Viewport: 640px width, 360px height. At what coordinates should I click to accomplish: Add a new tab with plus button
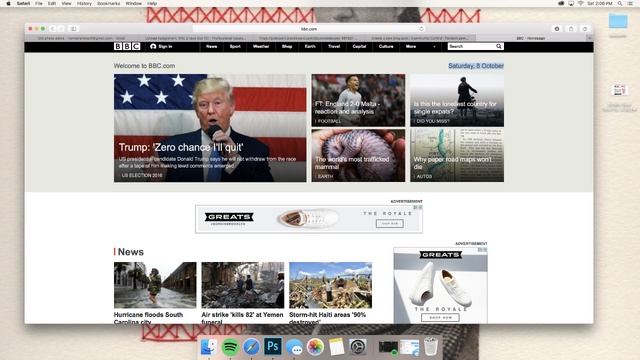[x=590, y=38]
